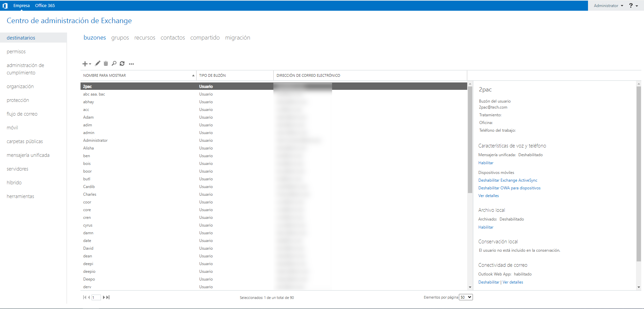Open search with the magnifier icon
This screenshot has height=309, width=644.
(x=114, y=63)
